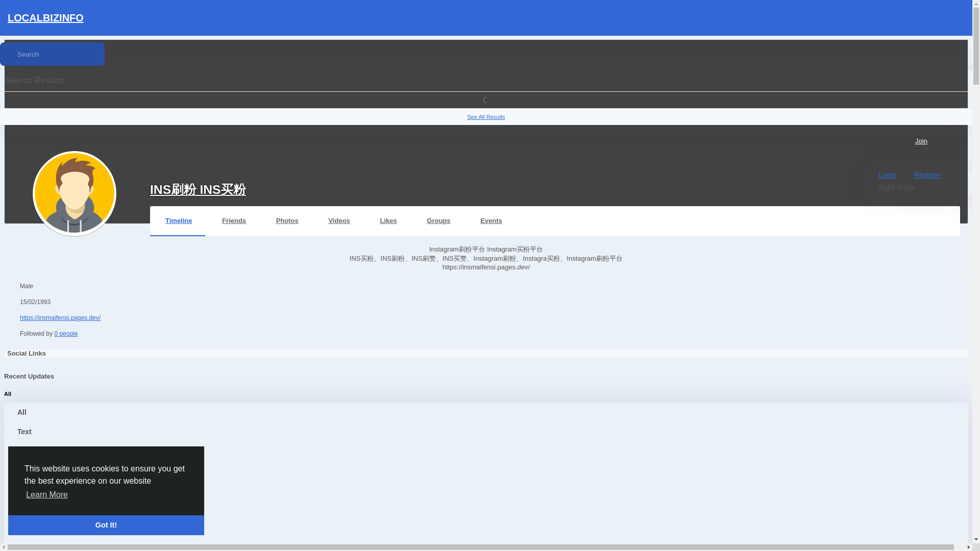Open the Events tab
The width and height of the screenshot is (980, 551).
[x=491, y=221]
